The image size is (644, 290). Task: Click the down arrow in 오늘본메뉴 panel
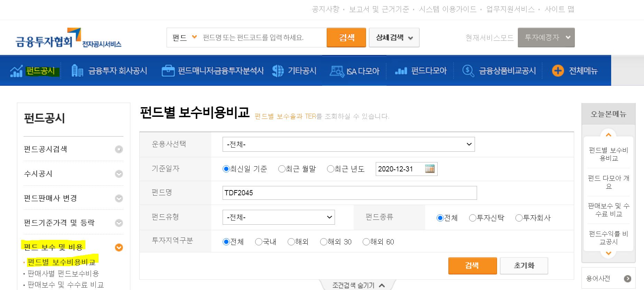(608, 253)
